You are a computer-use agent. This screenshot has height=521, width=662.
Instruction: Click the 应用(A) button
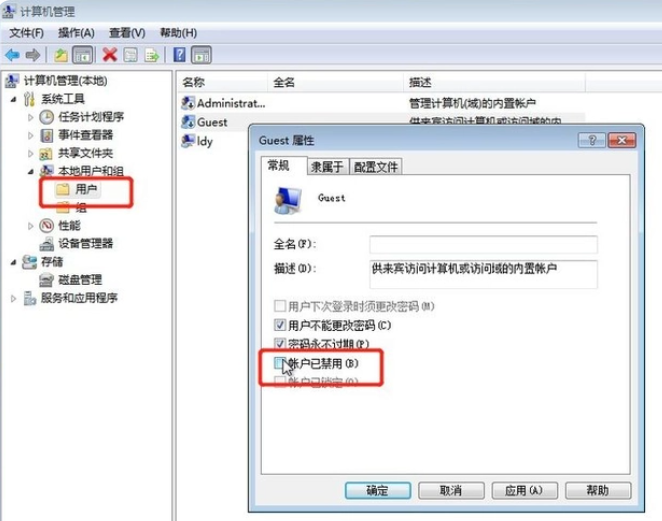point(524,491)
